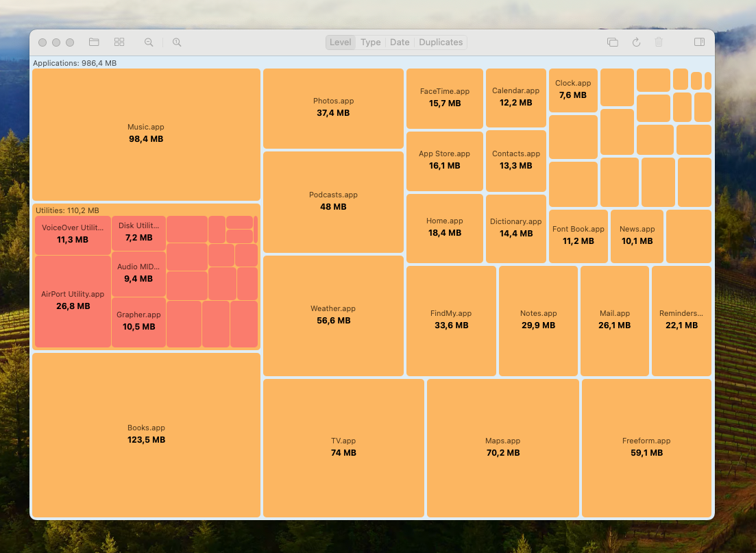Zoom in with magnifier plus icon
756x553 pixels.
tap(177, 42)
